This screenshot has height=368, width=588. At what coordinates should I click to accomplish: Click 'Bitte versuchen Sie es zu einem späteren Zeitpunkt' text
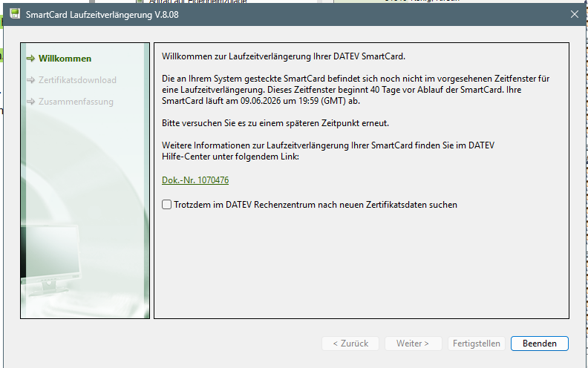tap(275, 123)
